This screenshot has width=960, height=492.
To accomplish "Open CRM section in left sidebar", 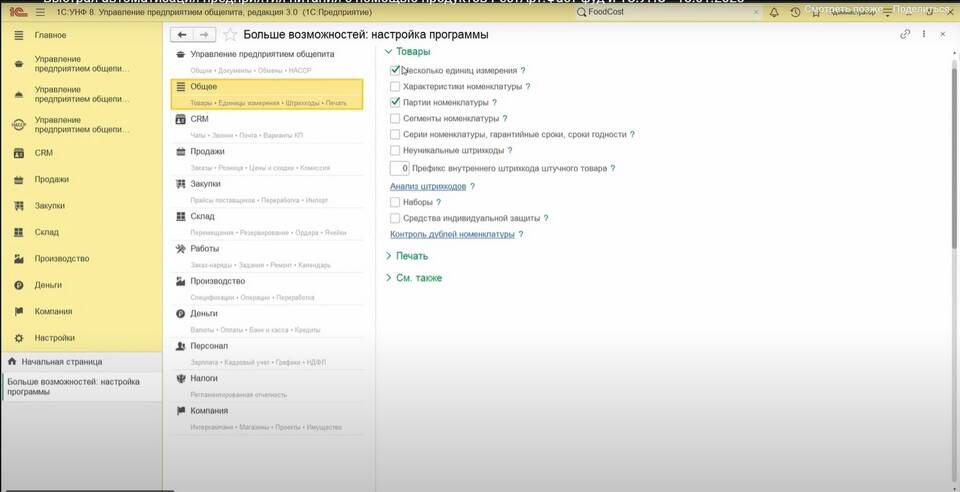I will pos(82,153).
